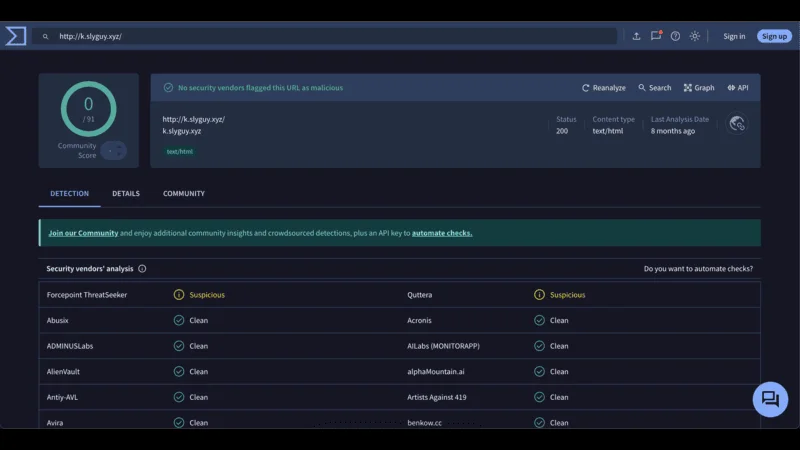The width and height of the screenshot is (800, 450).
Task: Switch to the Details tab
Action: click(126, 194)
